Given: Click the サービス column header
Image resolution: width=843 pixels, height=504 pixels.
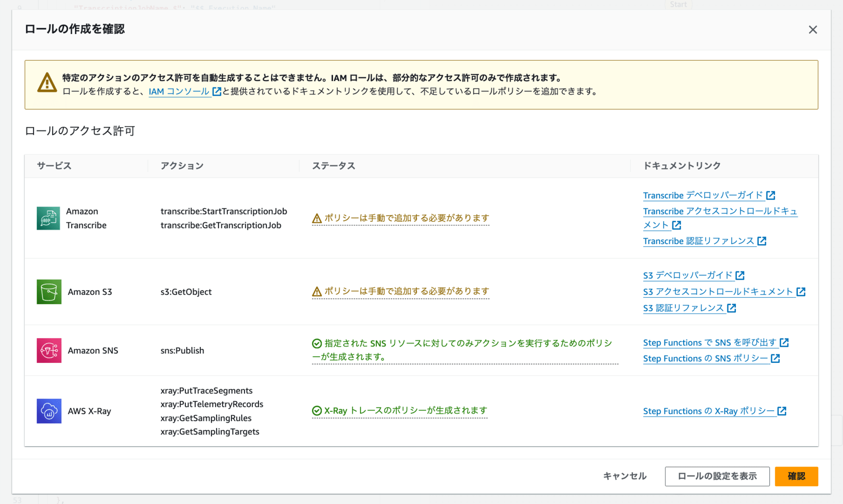Looking at the screenshot, I should point(54,166).
